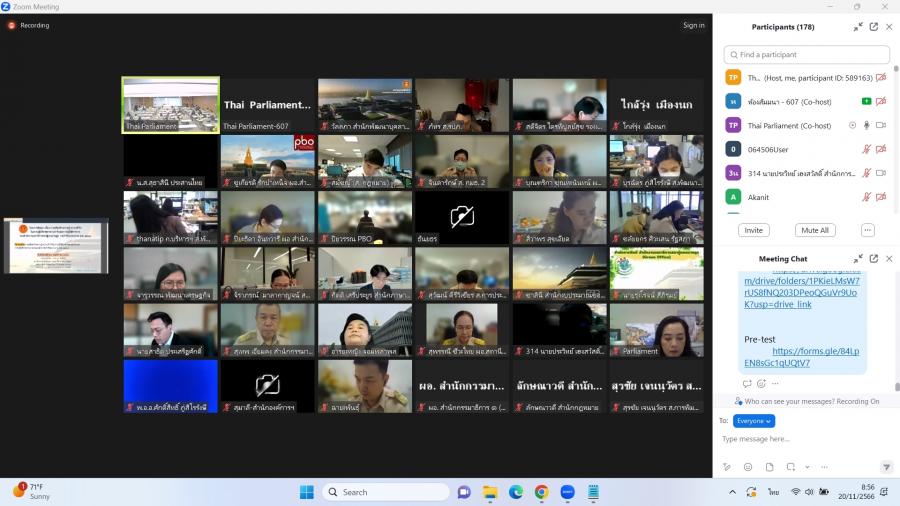
Task: Pop out the Participants panel
Action: tap(873, 27)
